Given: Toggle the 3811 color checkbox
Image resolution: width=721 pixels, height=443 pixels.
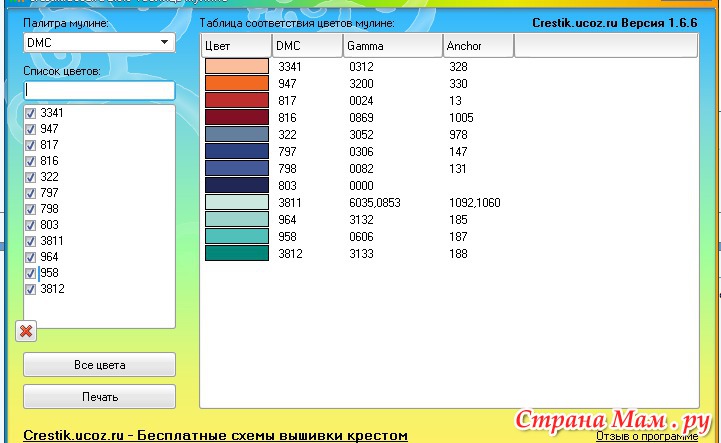Looking at the screenshot, I should pyautogui.click(x=30, y=241).
